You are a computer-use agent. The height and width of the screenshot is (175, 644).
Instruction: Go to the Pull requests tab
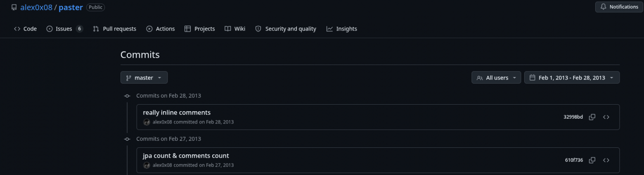click(114, 29)
